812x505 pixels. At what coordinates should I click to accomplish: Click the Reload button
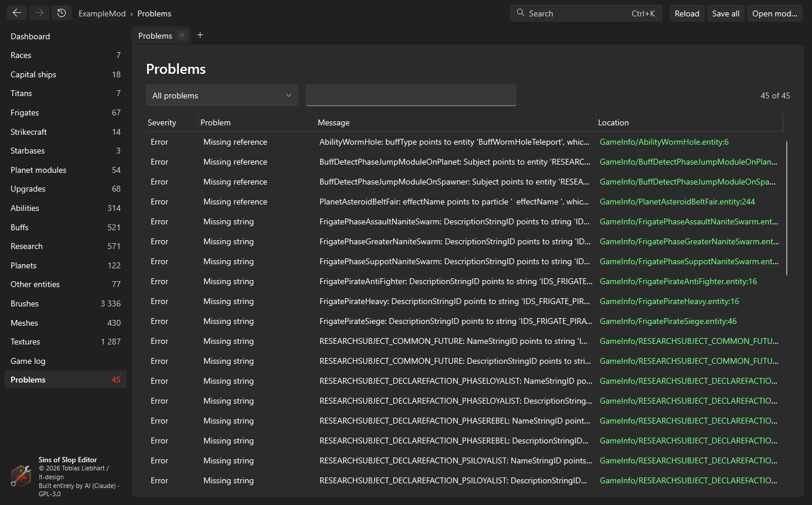687,13
